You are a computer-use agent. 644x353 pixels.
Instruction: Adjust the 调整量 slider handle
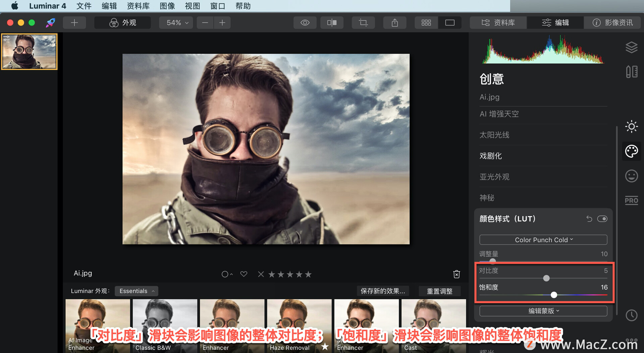pyautogui.click(x=492, y=261)
